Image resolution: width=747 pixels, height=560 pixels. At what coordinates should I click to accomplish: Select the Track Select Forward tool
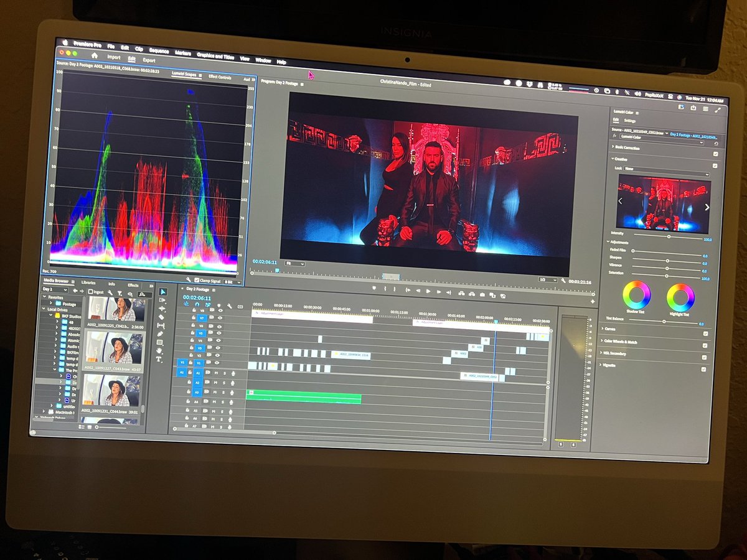tap(162, 301)
